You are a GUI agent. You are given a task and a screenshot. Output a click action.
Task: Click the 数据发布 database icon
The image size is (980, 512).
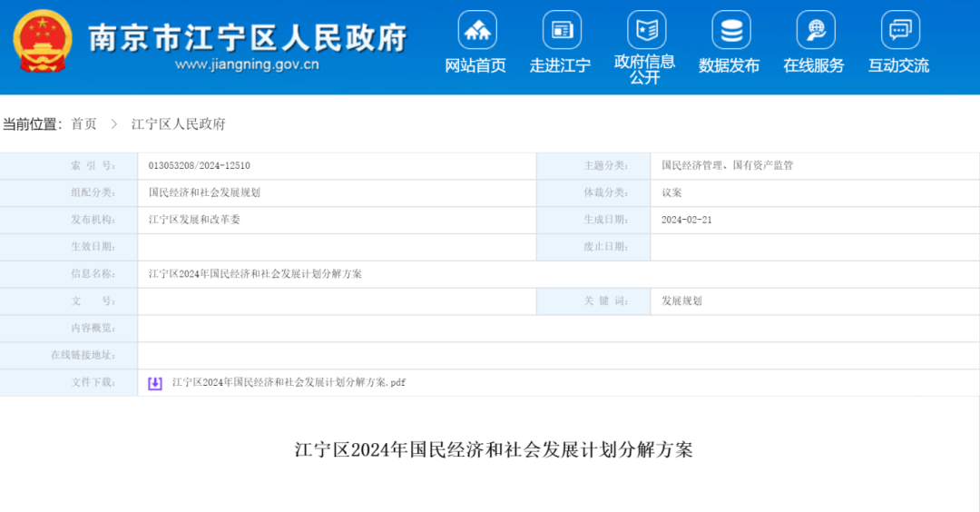click(x=731, y=30)
